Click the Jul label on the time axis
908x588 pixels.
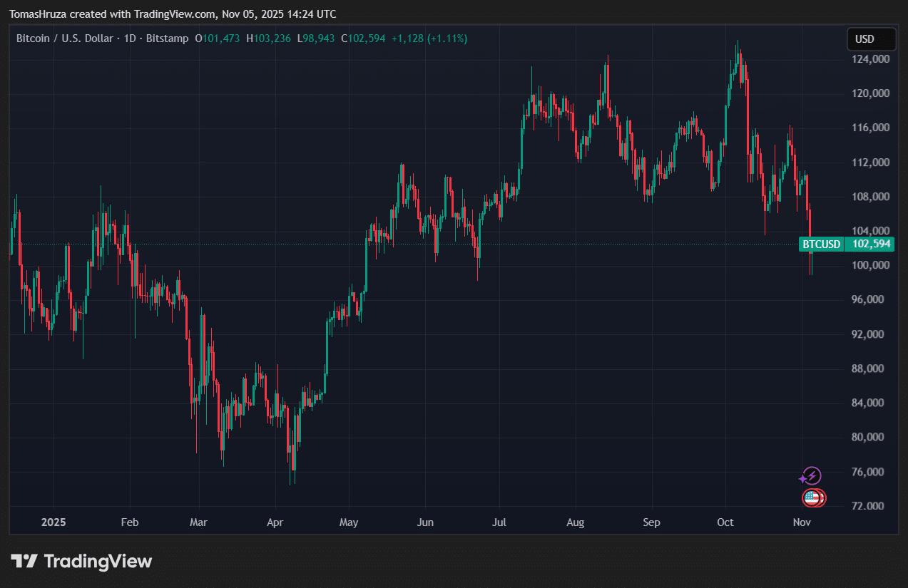point(499,522)
